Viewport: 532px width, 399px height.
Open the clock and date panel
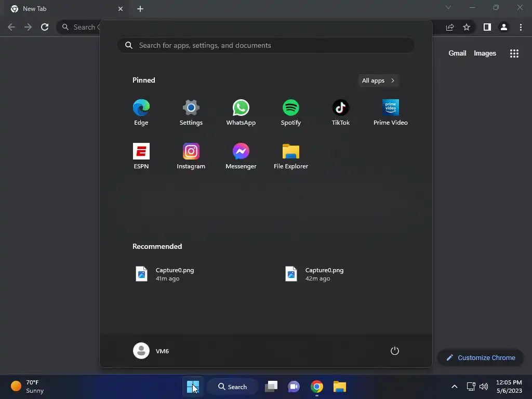pyautogui.click(x=509, y=387)
